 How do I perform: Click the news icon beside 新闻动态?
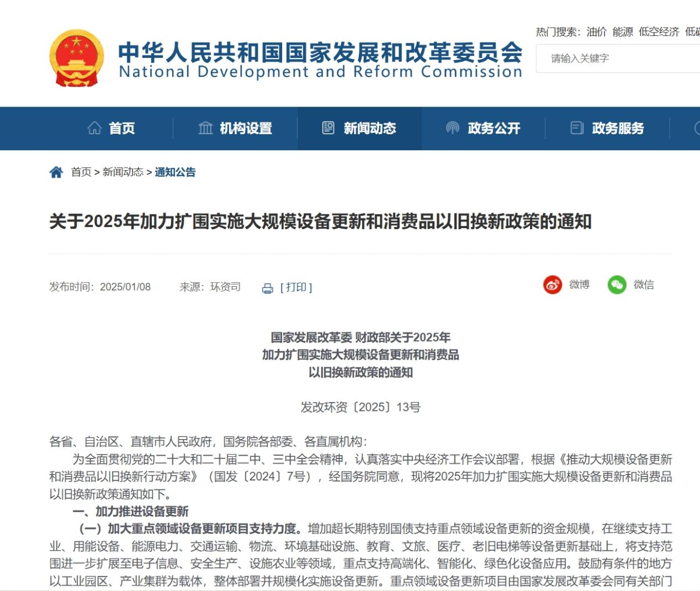click(328, 128)
